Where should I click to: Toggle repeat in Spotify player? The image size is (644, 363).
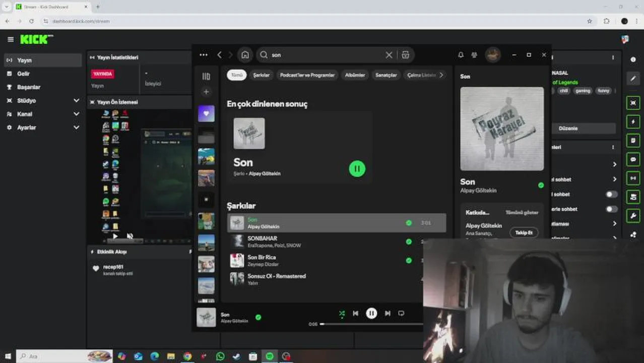401,314
